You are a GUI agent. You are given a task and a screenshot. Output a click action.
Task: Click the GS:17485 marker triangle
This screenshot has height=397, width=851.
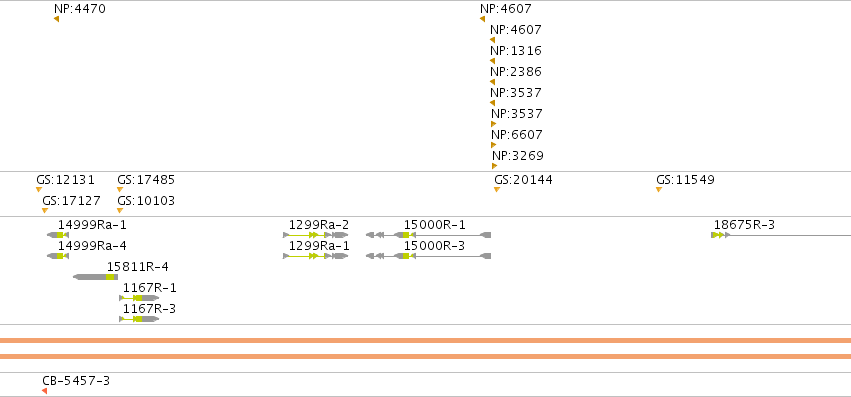click(120, 190)
